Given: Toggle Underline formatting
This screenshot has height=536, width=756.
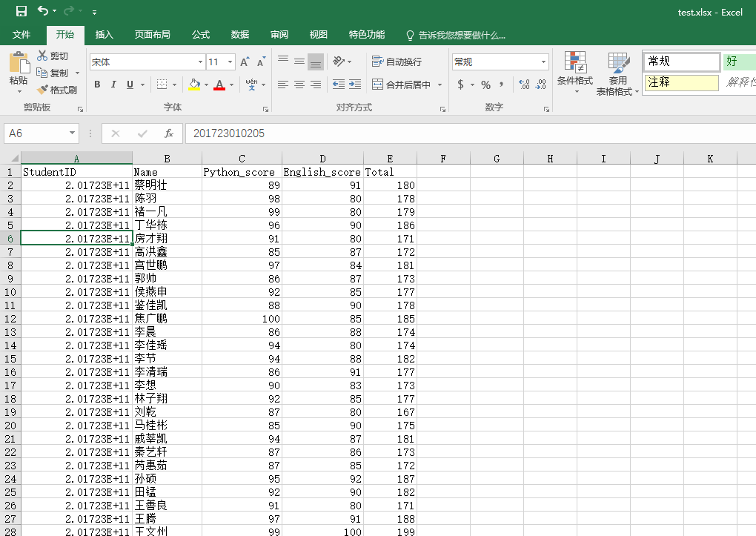Looking at the screenshot, I should click(130, 85).
